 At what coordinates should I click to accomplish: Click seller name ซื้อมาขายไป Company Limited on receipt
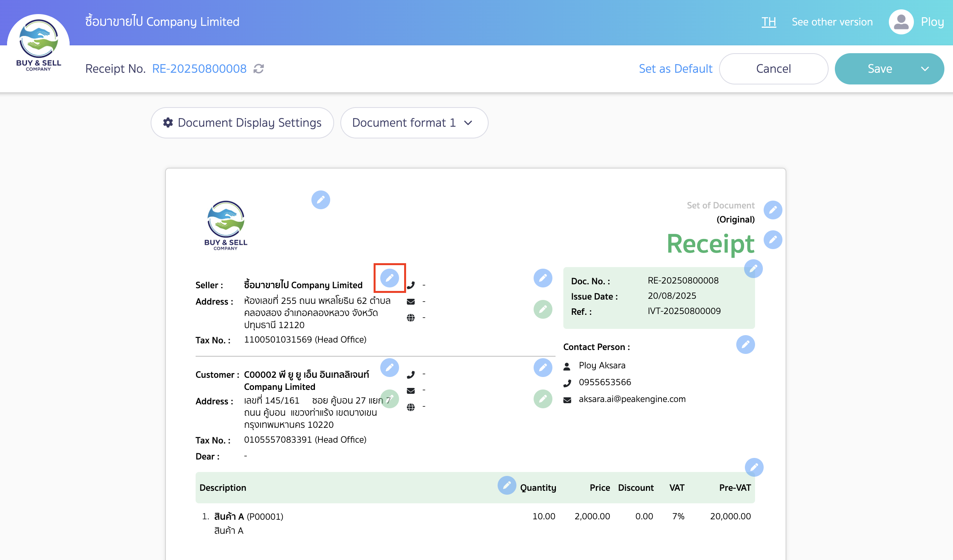[x=303, y=285]
